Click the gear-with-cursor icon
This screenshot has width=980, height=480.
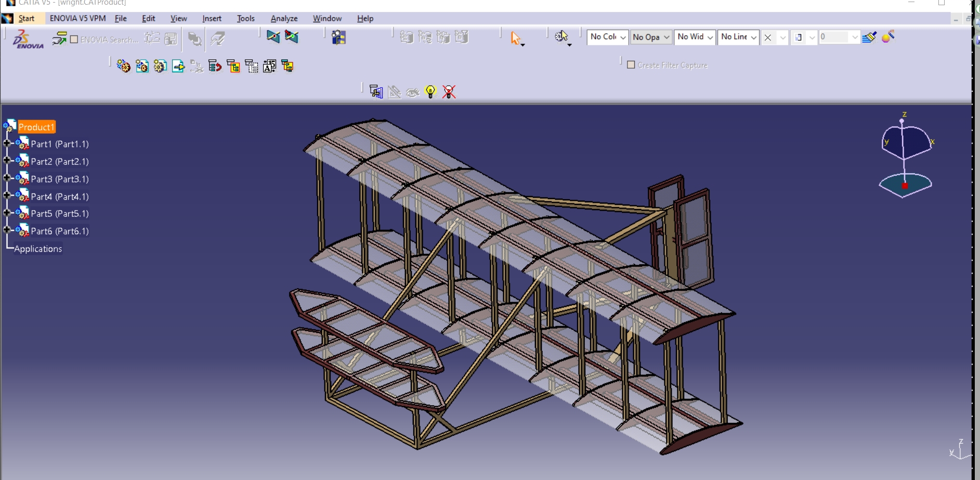(561, 36)
